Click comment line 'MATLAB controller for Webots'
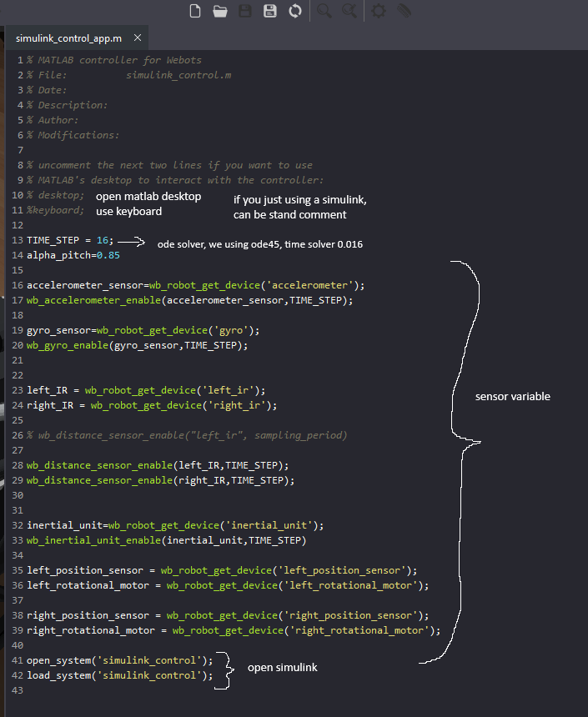Viewport: 588px width, 717px height. coord(114,60)
